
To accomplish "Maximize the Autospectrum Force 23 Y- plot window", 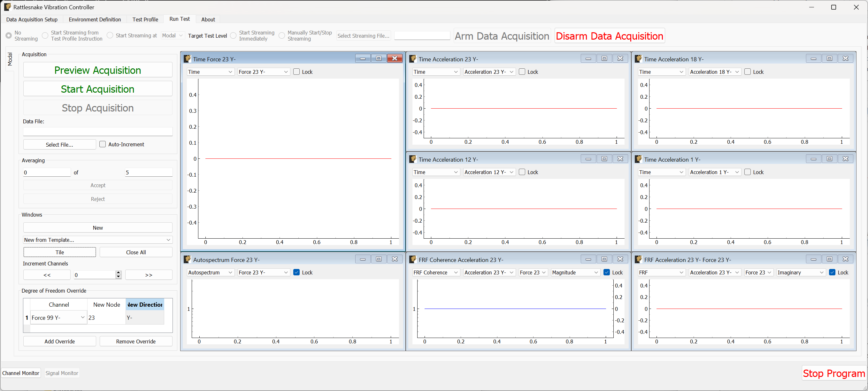I will point(378,259).
